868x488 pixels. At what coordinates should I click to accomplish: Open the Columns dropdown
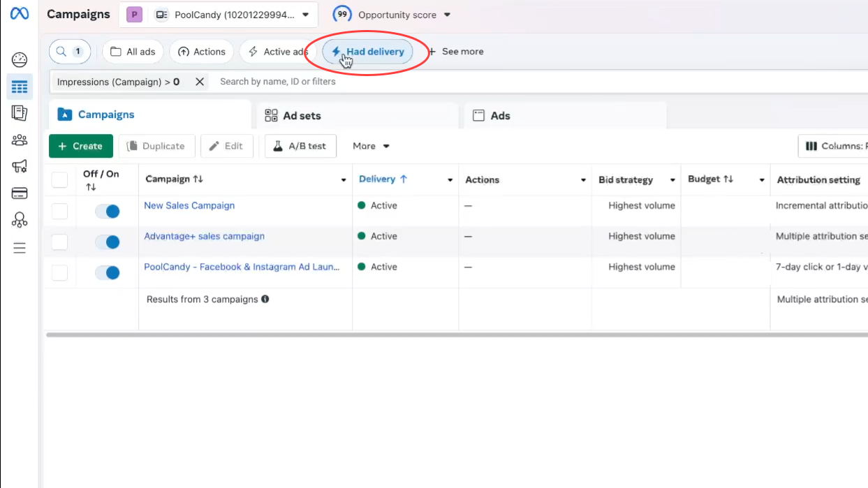(834, 146)
